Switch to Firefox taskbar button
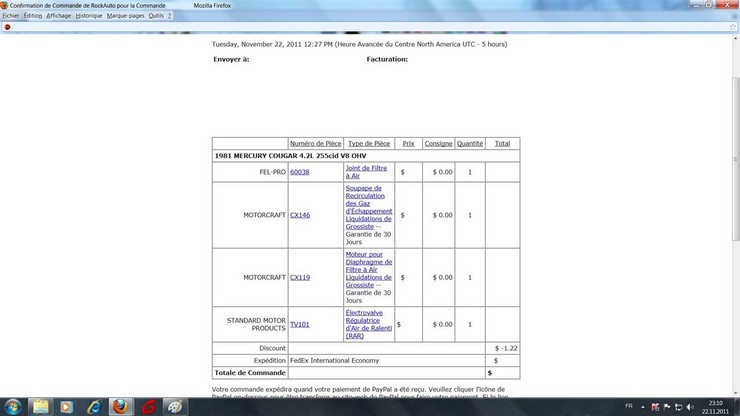740x416 pixels. [121, 407]
